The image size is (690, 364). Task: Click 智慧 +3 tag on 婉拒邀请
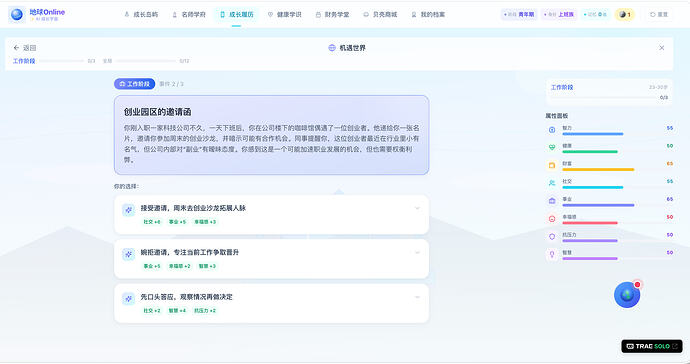(x=207, y=266)
